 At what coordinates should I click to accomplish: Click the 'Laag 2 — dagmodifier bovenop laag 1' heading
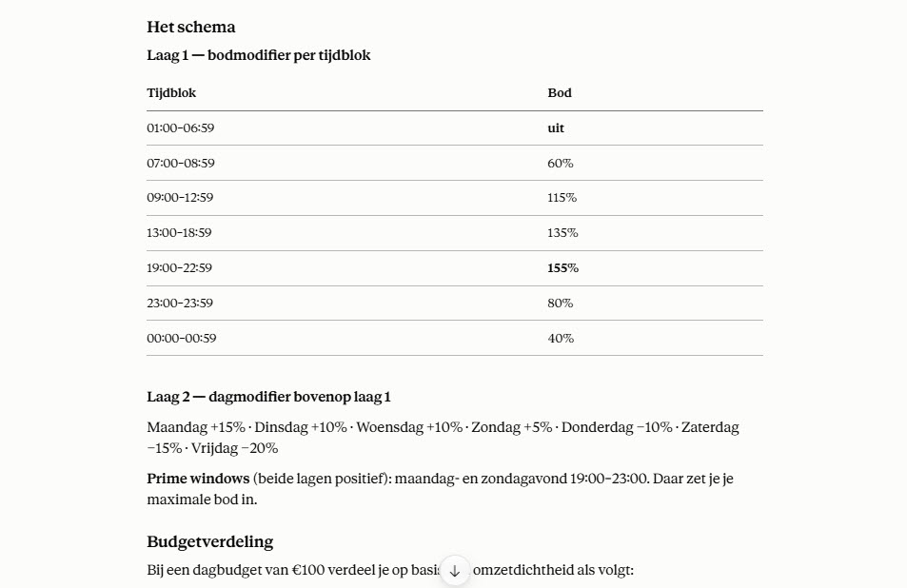(269, 397)
